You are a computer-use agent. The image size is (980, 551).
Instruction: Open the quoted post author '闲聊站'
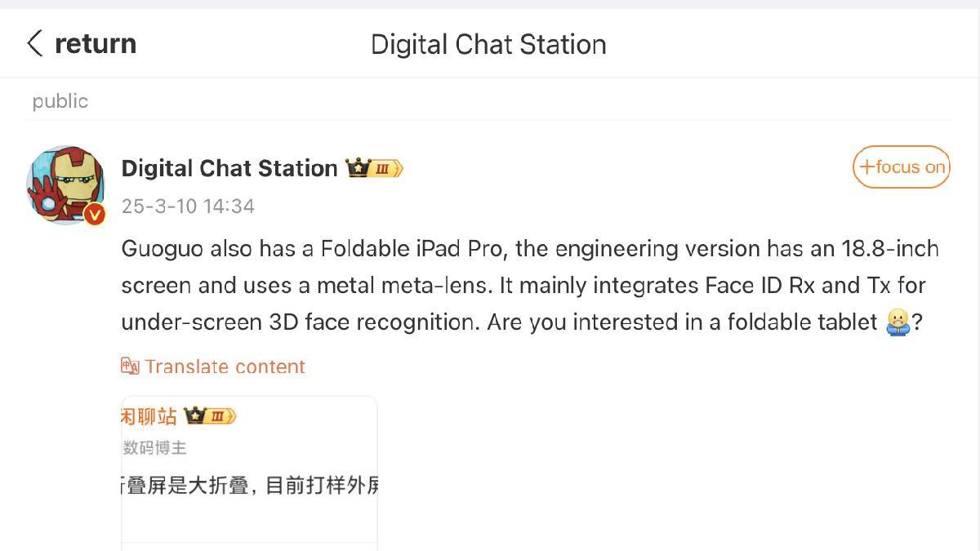tap(149, 416)
